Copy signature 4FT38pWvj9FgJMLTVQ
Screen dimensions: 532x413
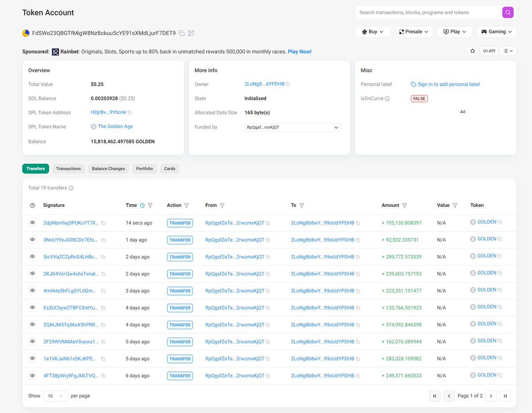[x=103, y=376]
